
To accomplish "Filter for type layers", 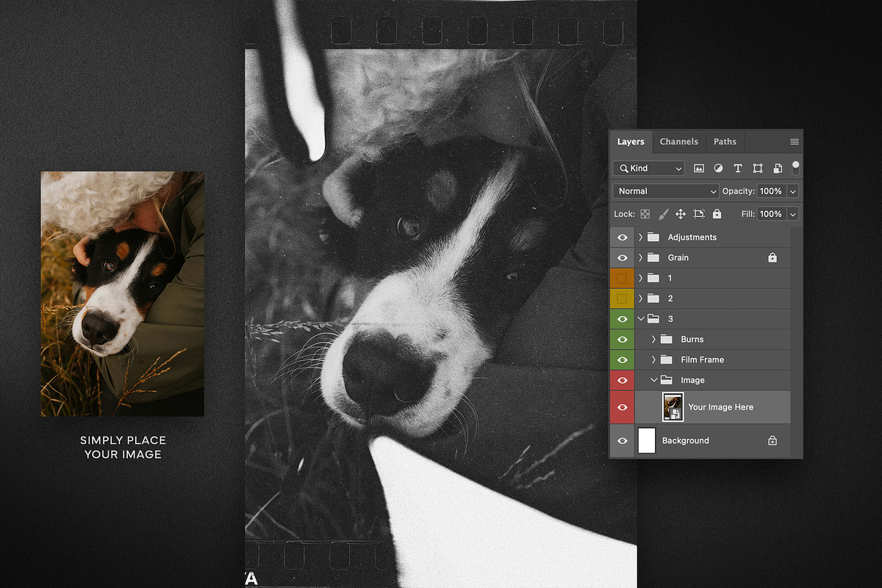I will point(738,168).
